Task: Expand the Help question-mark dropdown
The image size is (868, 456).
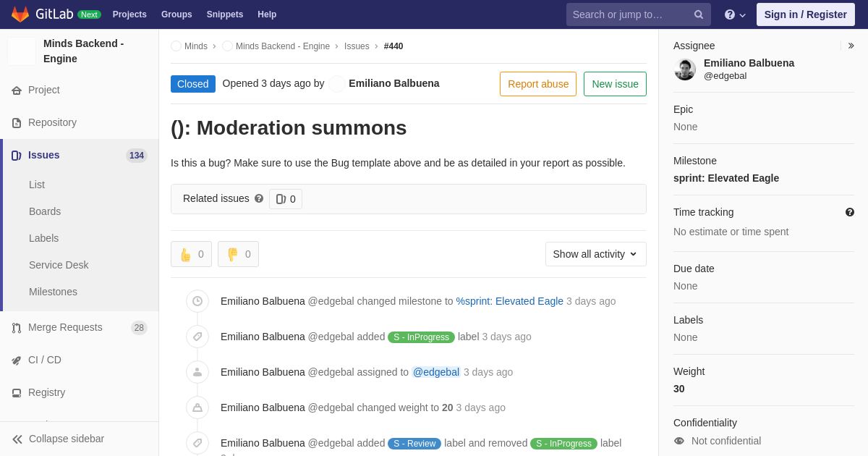Action: pyautogui.click(x=735, y=14)
